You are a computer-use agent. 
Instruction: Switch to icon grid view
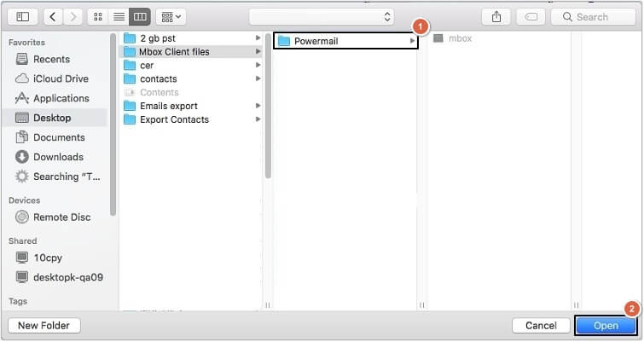click(98, 17)
